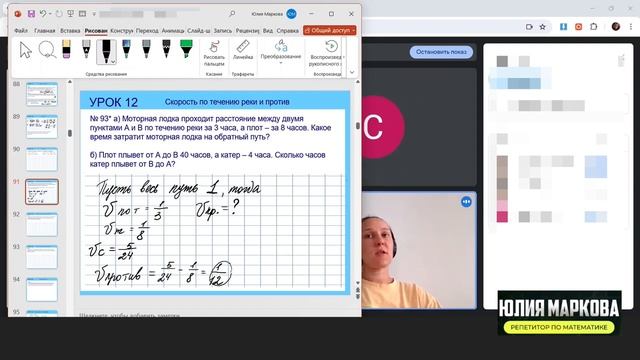Open slide 90 thumbnail
This screenshot has height=360, width=640.
[x=42, y=159]
